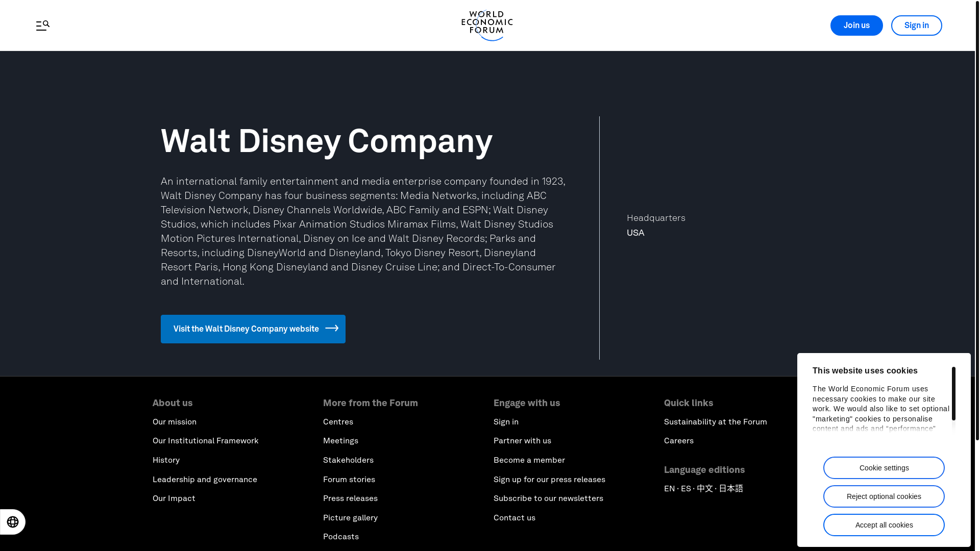Click the 'This website uses cookies' title
The height and width of the screenshot is (551, 980).
point(865,371)
